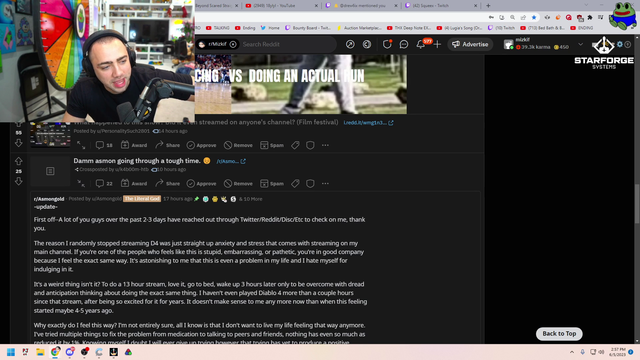
Task: Share this page from address bar icon
Action: [x=523, y=18]
